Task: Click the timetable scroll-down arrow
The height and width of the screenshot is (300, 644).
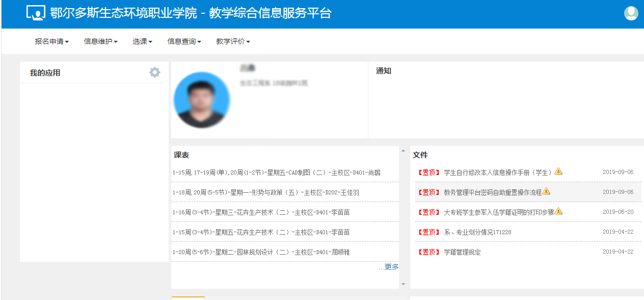Action: (403, 284)
